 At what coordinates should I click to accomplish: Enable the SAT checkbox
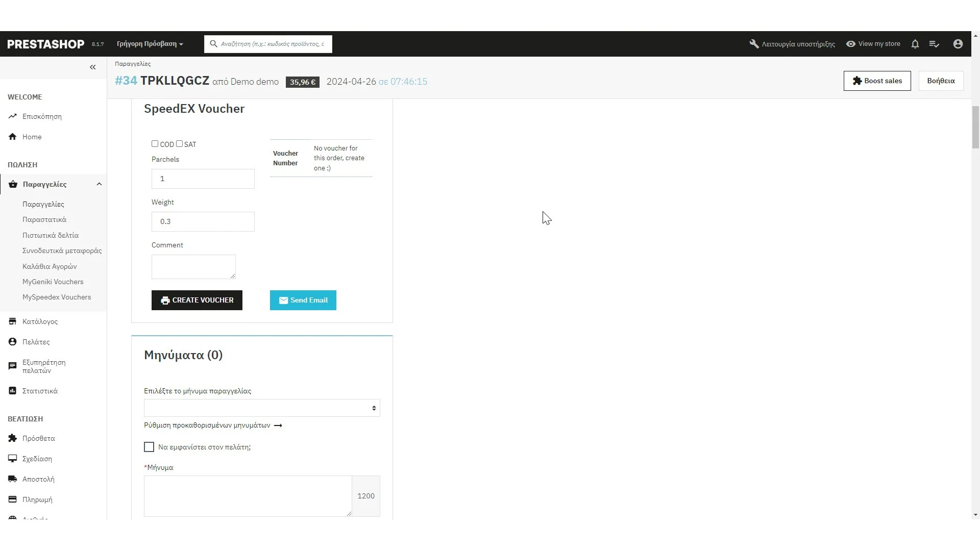(179, 144)
